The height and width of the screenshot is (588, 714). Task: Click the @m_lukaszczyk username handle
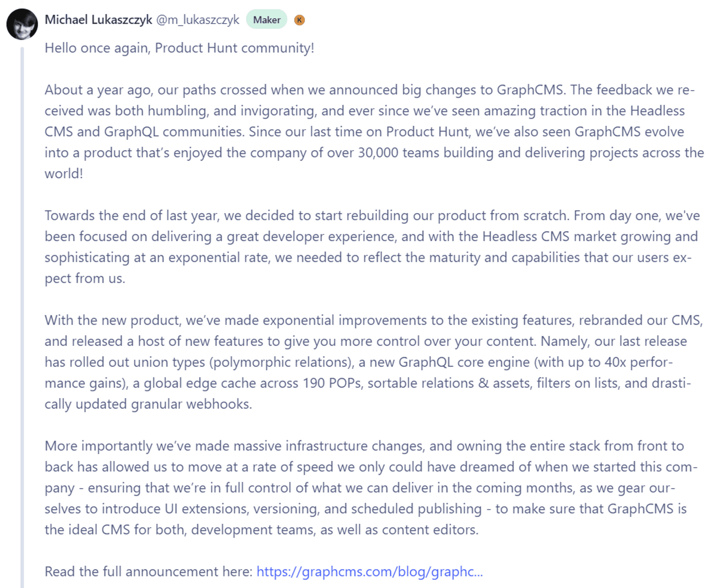pyautogui.click(x=197, y=20)
